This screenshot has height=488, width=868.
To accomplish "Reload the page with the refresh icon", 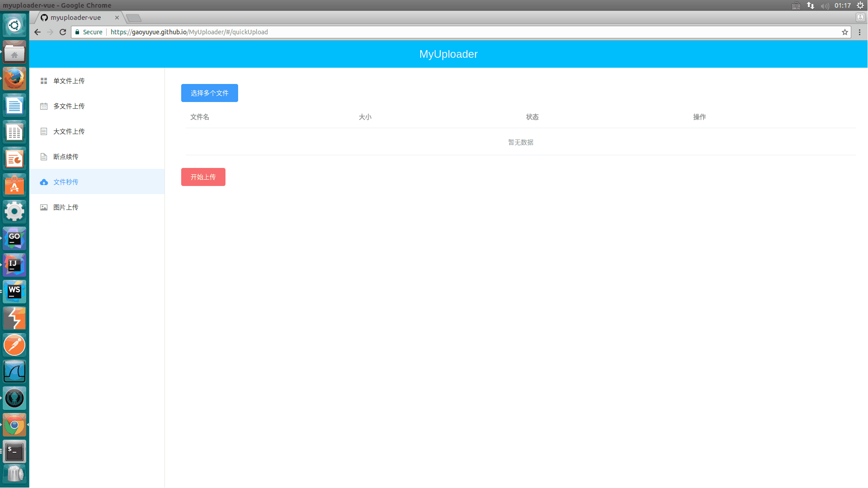I will 63,32.
